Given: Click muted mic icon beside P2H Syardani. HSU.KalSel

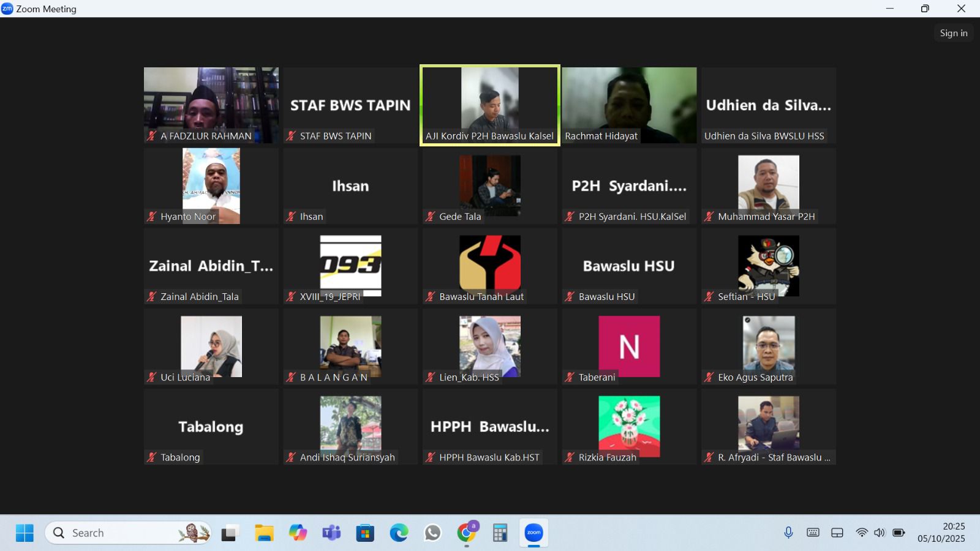Looking at the screenshot, I should pos(570,216).
